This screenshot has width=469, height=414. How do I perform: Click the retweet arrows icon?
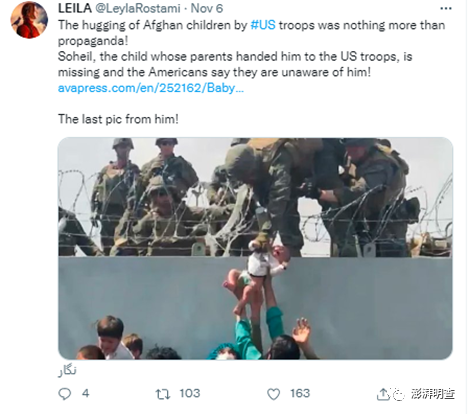coord(163,394)
